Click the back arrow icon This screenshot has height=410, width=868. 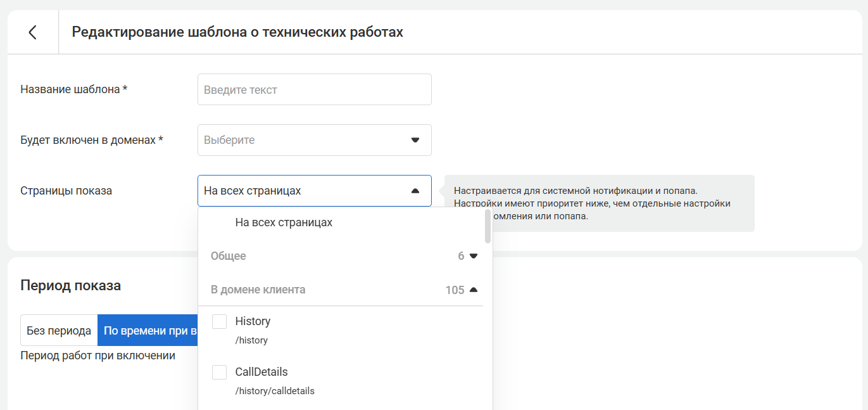[x=32, y=32]
